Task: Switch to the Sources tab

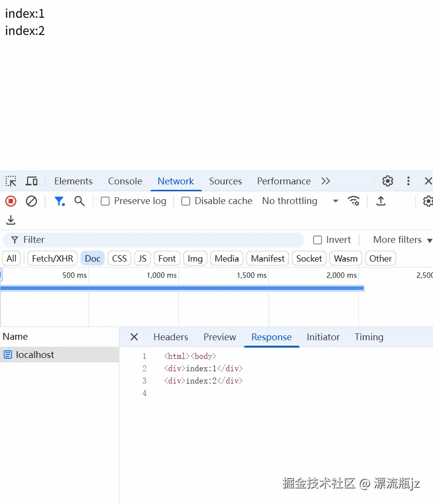Action: pos(226,181)
